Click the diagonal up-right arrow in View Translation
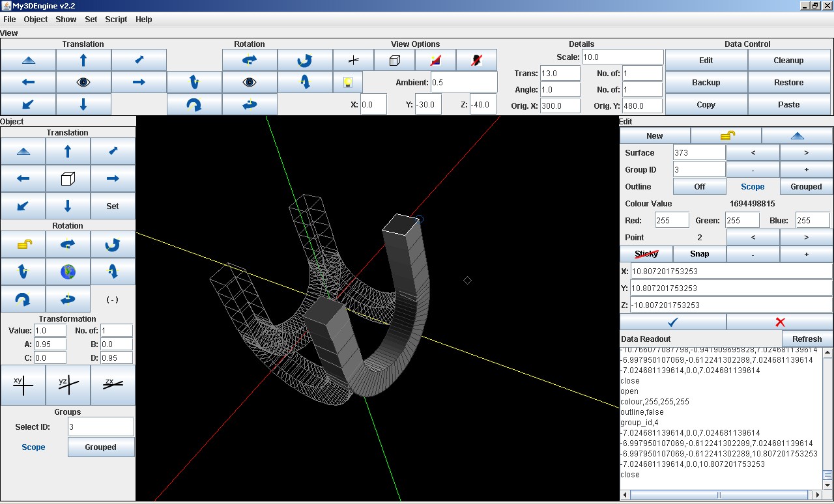834x504 pixels. pyautogui.click(x=139, y=60)
